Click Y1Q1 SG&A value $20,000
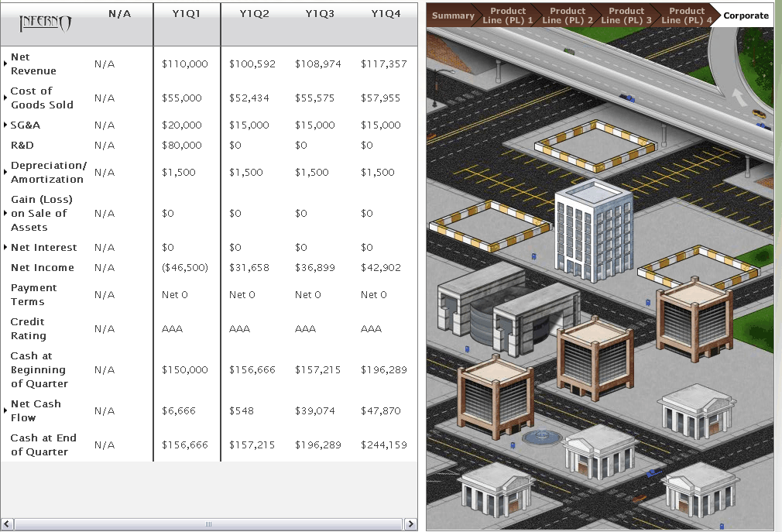Screen dimensions: 782x532 [181, 125]
